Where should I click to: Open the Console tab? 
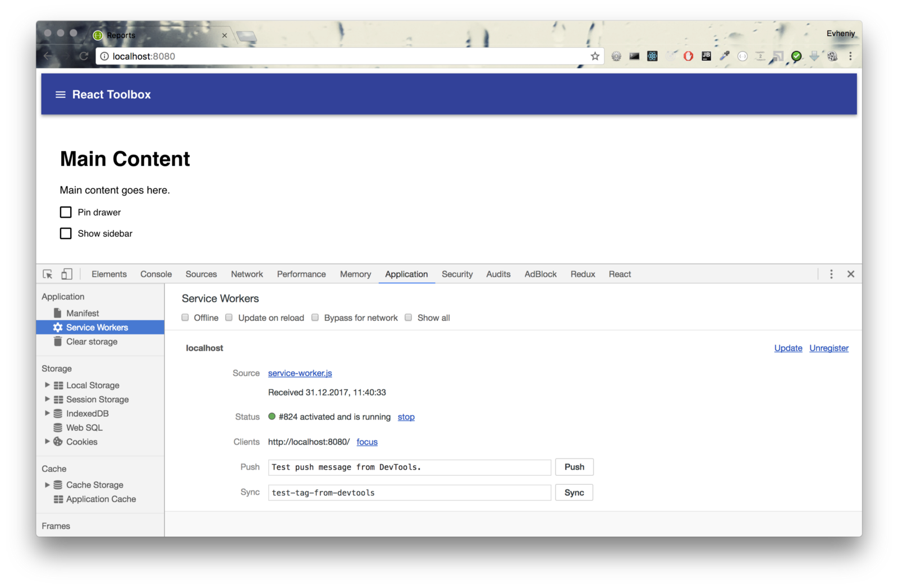156,274
